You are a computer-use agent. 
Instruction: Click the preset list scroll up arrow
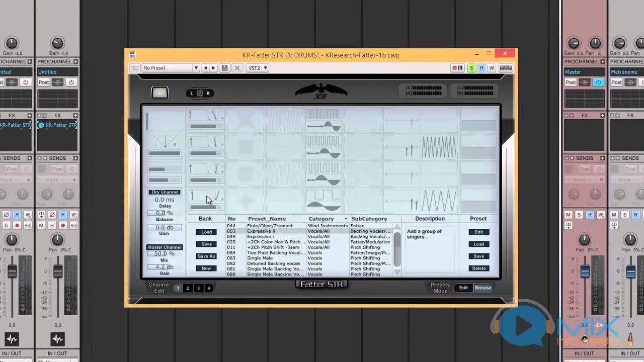point(397,227)
